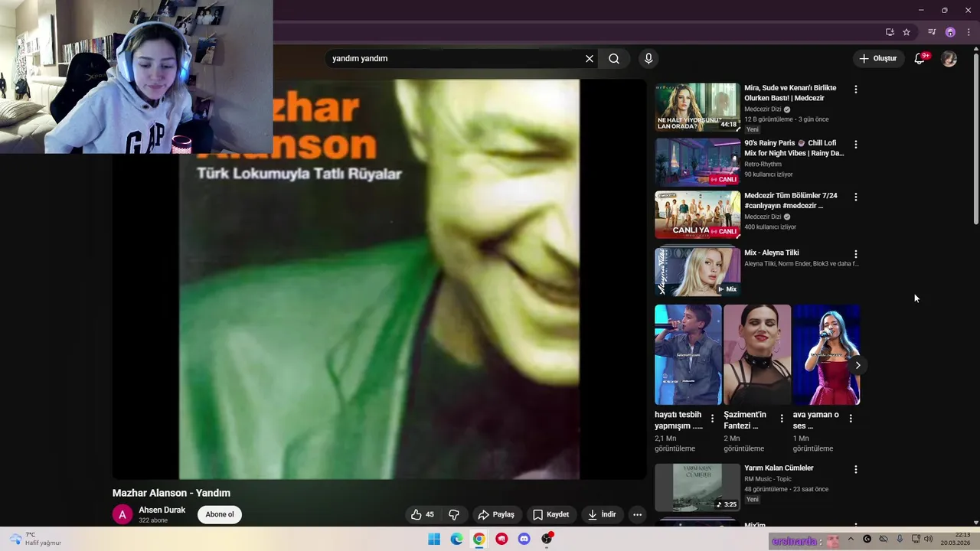980x551 pixels.
Task: Open Microsoft Edge from taskbar
Action: 456,539
